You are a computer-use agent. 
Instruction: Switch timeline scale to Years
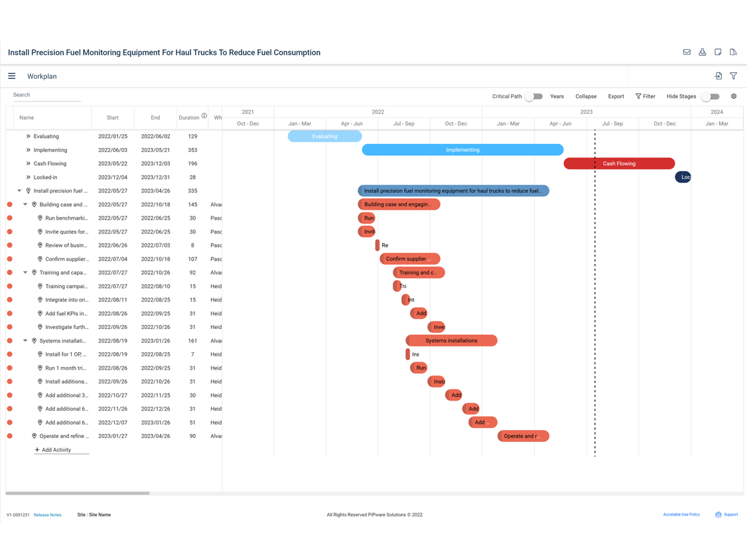[557, 97]
